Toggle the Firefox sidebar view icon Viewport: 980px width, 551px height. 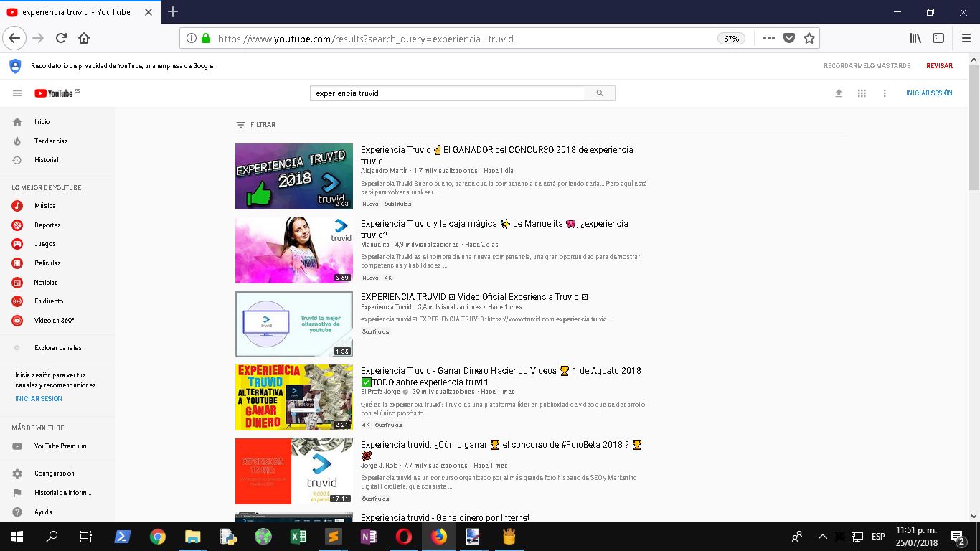[x=938, y=38]
